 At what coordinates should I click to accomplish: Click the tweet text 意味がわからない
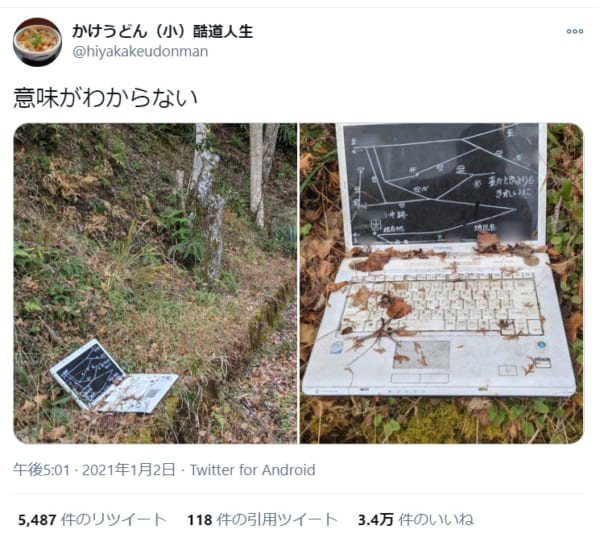[106, 98]
